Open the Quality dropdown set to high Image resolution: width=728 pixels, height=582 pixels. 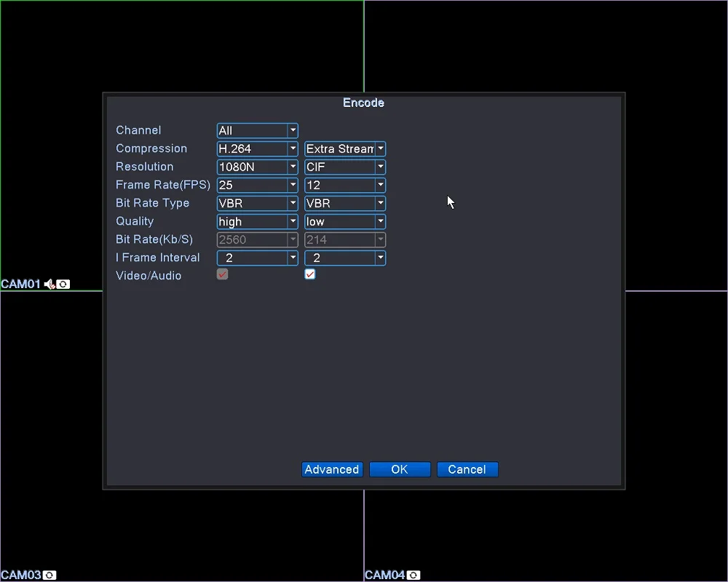click(257, 221)
